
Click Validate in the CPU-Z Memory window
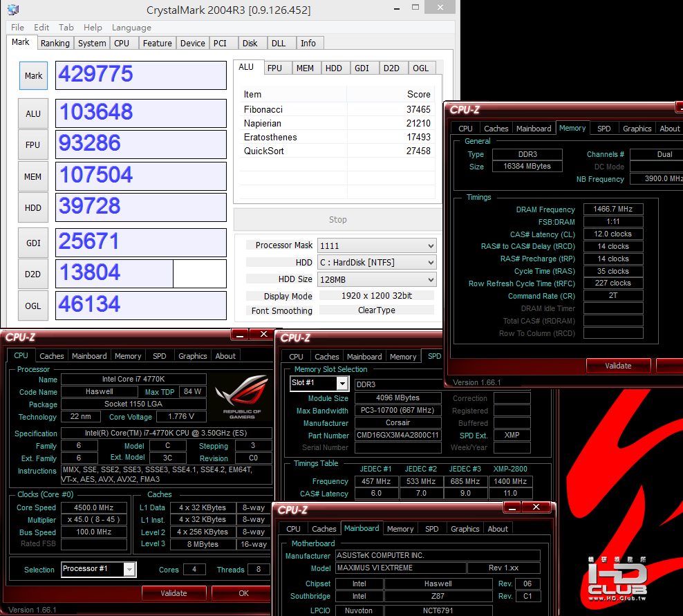pyautogui.click(x=618, y=366)
